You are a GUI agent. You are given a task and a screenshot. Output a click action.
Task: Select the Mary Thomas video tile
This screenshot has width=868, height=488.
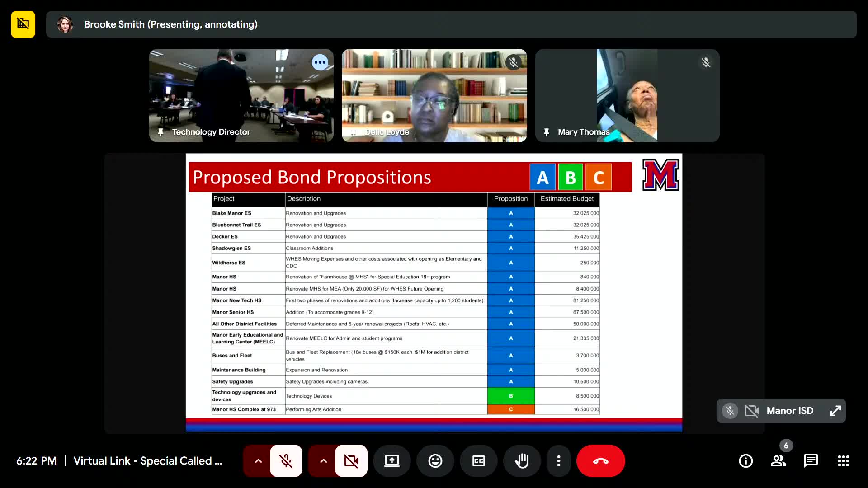tap(627, 95)
